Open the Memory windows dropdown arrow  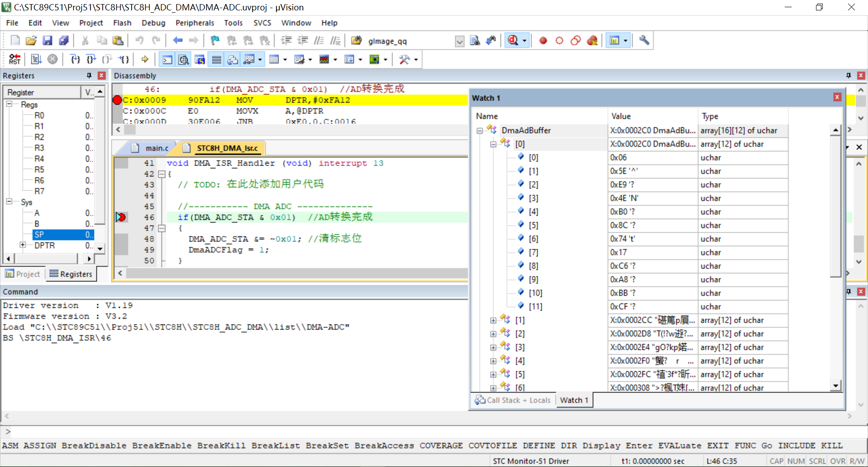tap(285, 59)
